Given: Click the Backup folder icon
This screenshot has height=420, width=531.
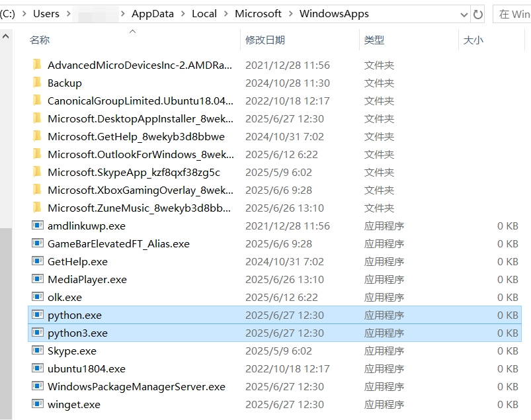Looking at the screenshot, I should [37, 82].
